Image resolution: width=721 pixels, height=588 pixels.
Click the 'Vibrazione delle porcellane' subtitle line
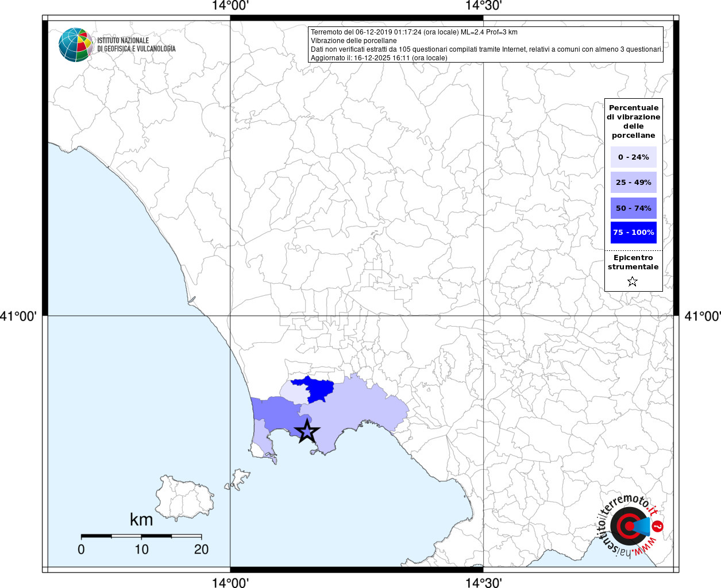point(354,41)
